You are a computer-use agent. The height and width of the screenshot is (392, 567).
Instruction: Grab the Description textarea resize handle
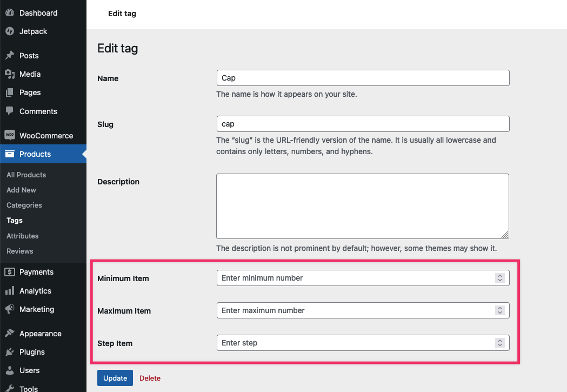[x=505, y=235]
